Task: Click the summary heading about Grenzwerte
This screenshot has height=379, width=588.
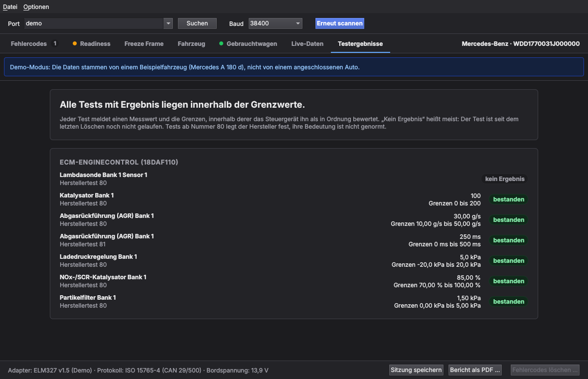Action: 182,105
